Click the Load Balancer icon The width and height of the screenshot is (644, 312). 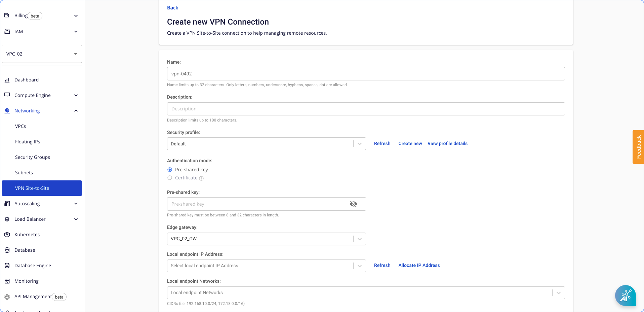tap(7, 219)
